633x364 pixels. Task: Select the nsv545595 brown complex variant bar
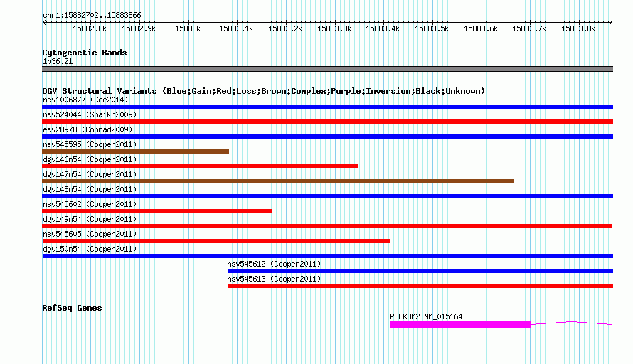coord(136,151)
